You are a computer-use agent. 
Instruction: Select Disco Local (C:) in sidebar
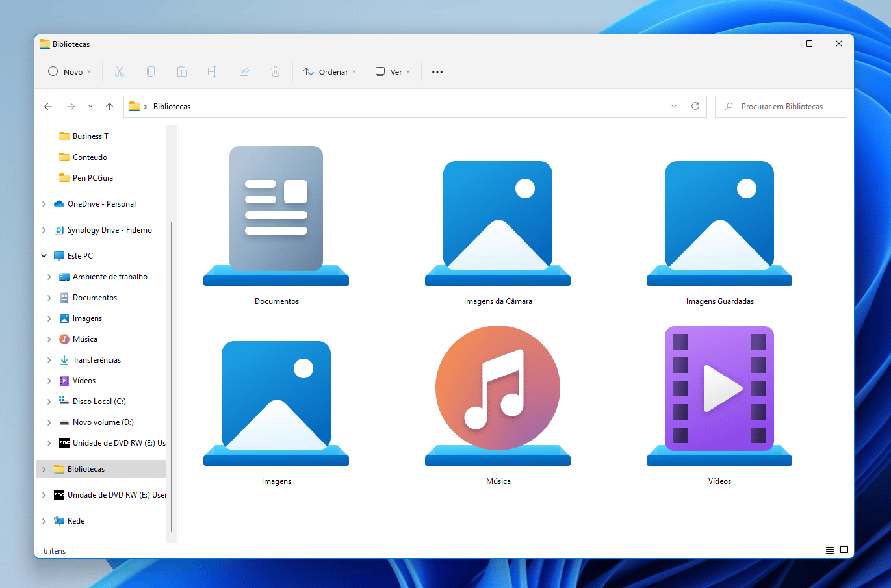99,402
